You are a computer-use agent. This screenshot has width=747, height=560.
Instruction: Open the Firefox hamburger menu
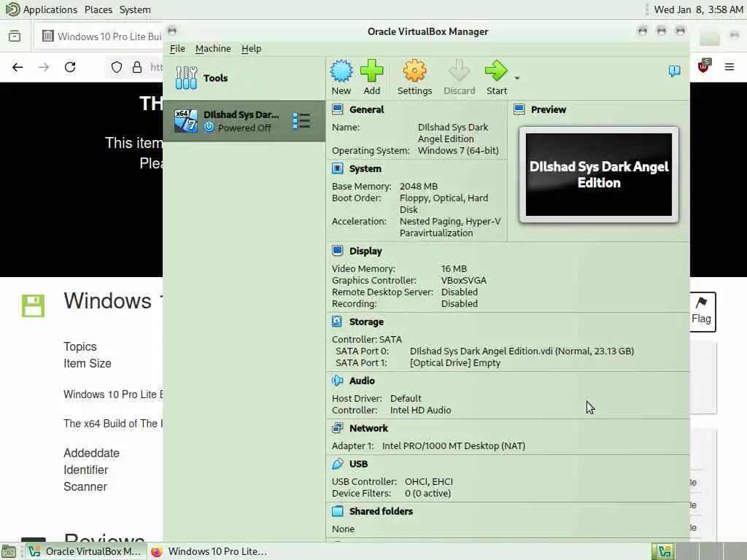tap(729, 67)
